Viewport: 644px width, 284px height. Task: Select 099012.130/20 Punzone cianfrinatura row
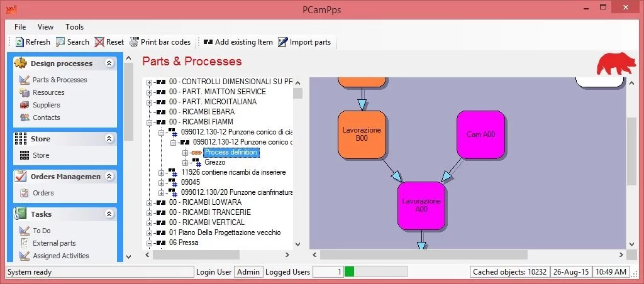pyautogui.click(x=236, y=192)
